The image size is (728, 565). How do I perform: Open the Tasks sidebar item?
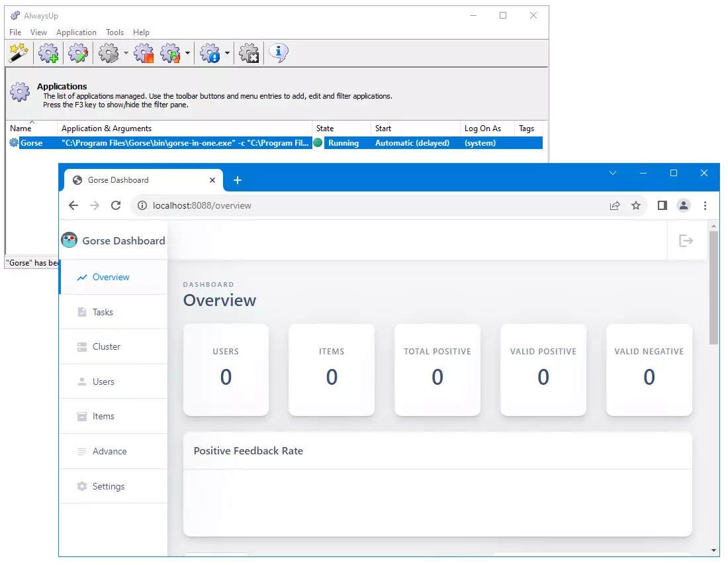click(x=113, y=312)
